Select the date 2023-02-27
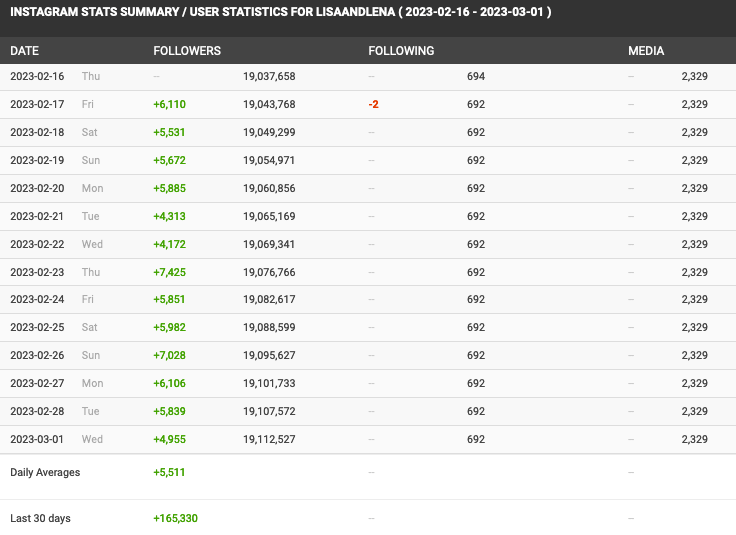Viewport: 736px width, 535px height. [x=37, y=383]
